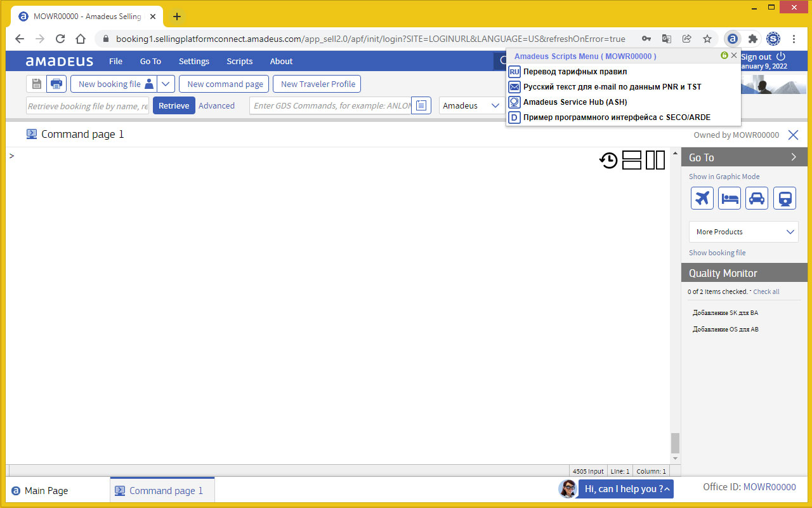Bookmark this page with the star icon
Viewport: 812px width, 508px height.
click(x=707, y=39)
